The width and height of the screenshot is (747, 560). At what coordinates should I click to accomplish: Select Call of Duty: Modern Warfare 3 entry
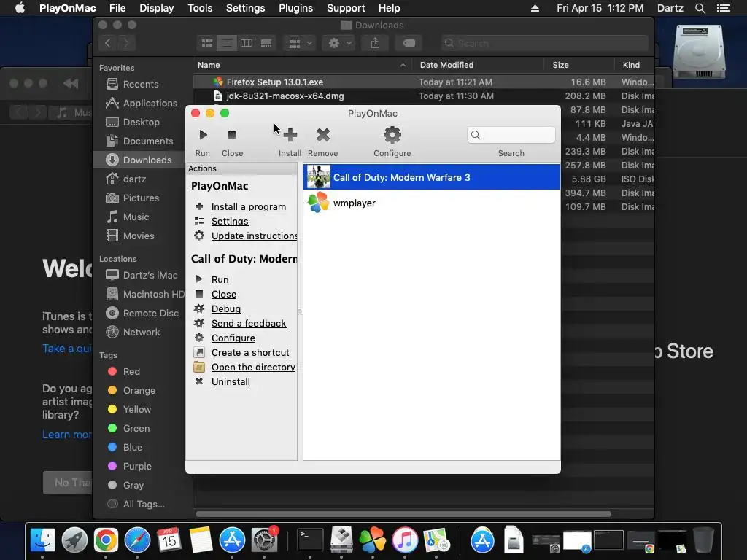[x=432, y=177]
